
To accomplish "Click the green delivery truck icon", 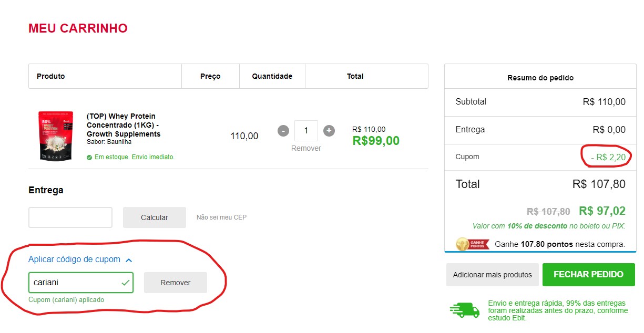I will point(463,310).
